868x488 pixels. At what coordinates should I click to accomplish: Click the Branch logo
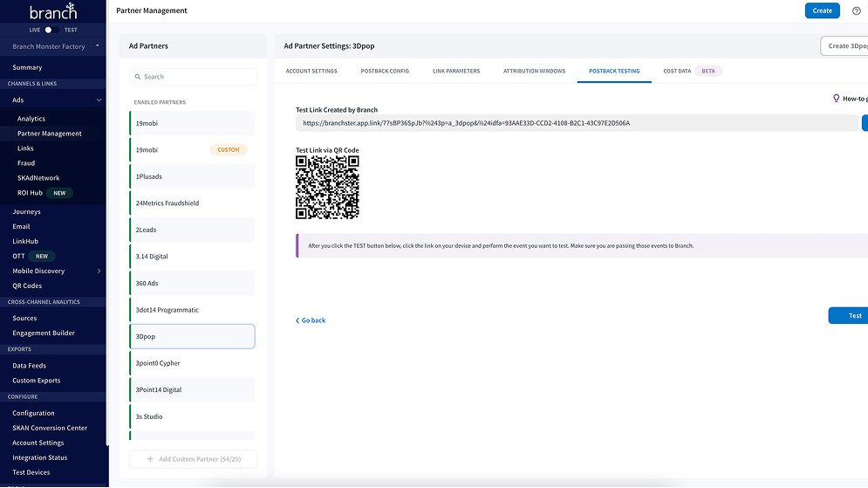tap(53, 11)
